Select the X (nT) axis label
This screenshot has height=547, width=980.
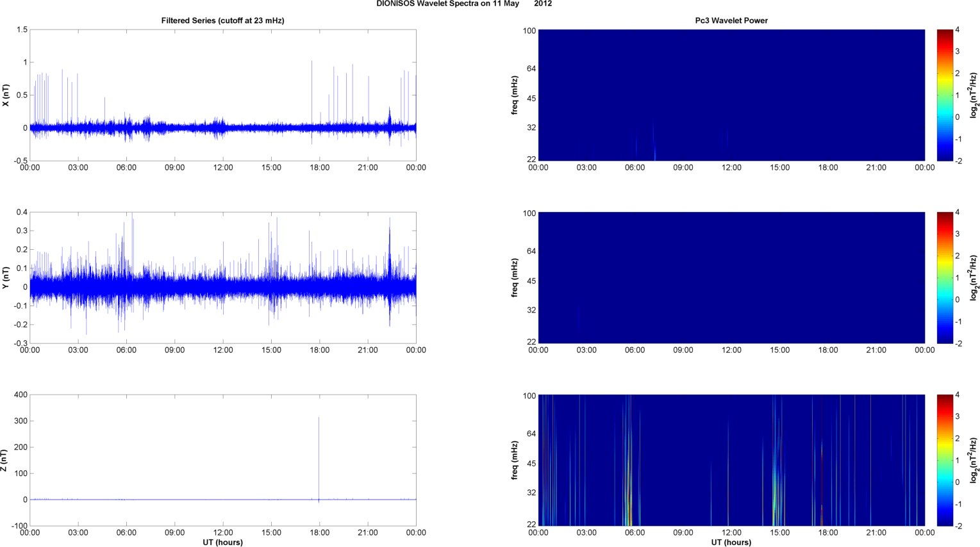[6, 95]
